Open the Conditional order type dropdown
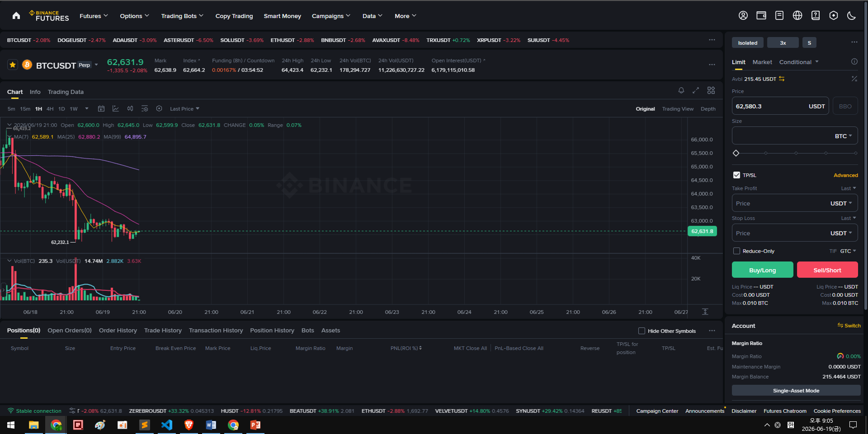868x434 pixels. (x=799, y=62)
